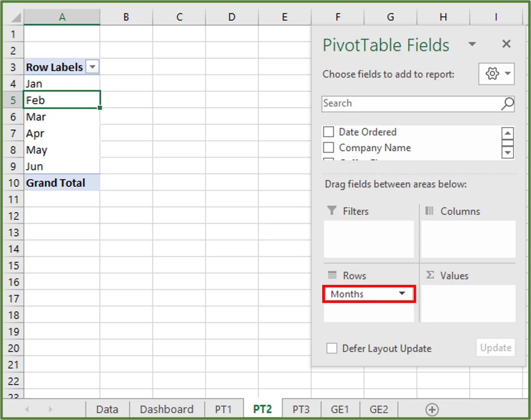Open the PivotTable Fields Tools gear icon
Screen dimensions: 531x420
pos(491,74)
